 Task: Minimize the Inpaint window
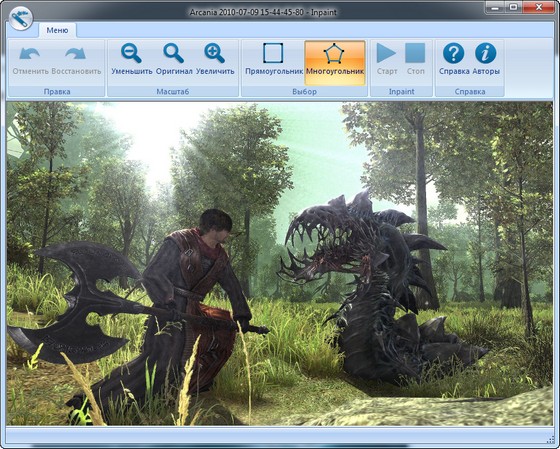[495, 7]
